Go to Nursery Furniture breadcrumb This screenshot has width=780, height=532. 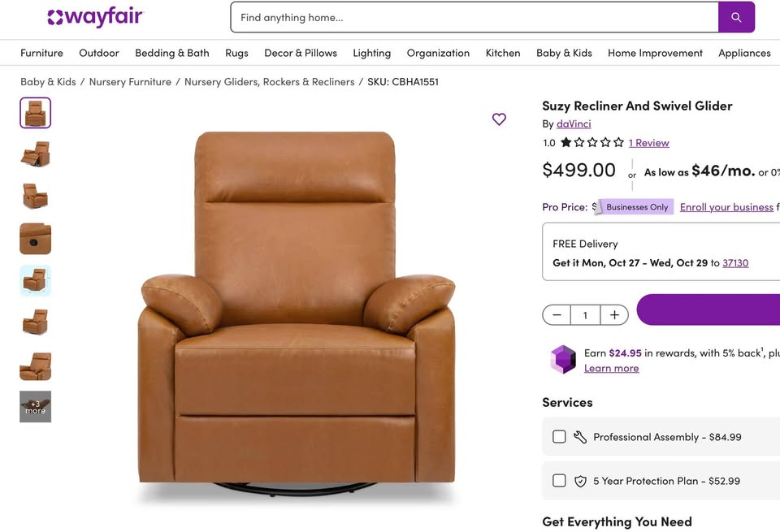(x=130, y=82)
